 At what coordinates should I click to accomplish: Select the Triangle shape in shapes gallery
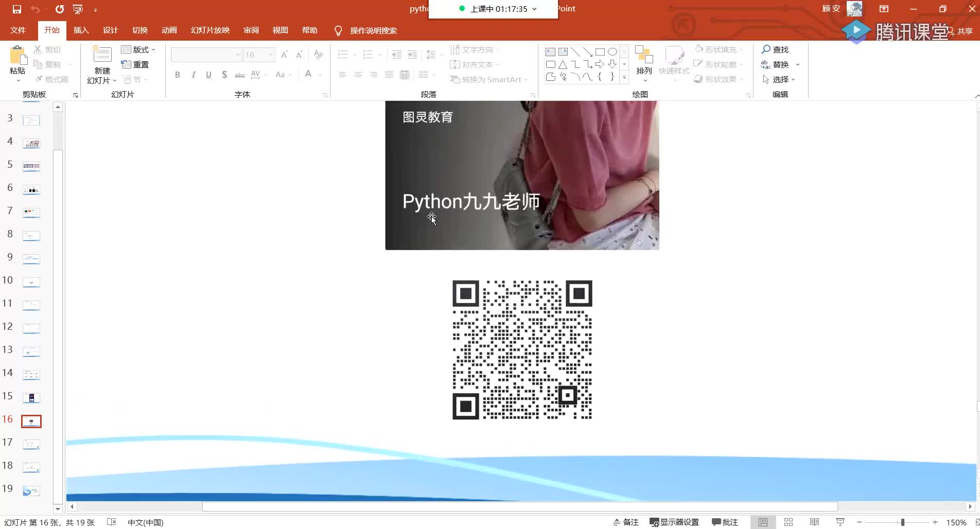point(563,64)
